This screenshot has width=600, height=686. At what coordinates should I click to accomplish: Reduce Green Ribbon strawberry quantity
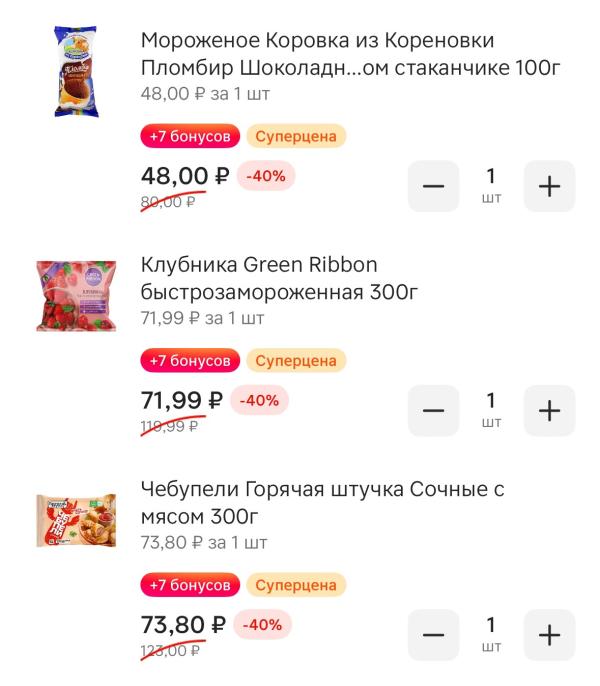point(433,410)
